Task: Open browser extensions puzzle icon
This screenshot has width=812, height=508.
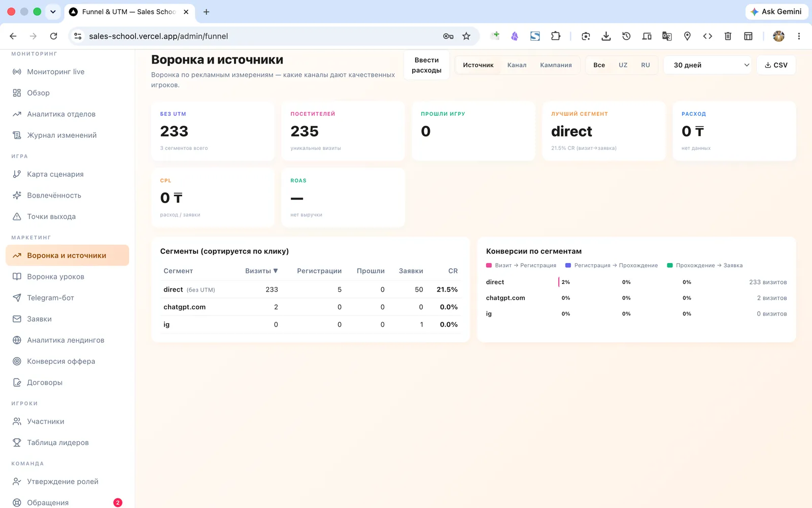Action: (555, 36)
